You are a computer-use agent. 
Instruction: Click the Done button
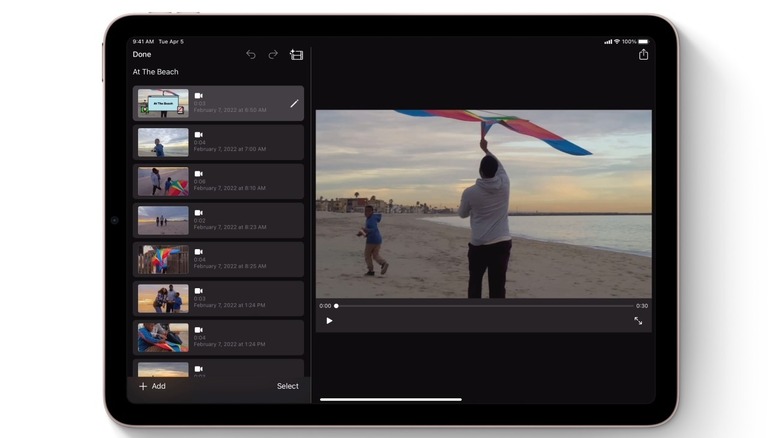tap(142, 55)
